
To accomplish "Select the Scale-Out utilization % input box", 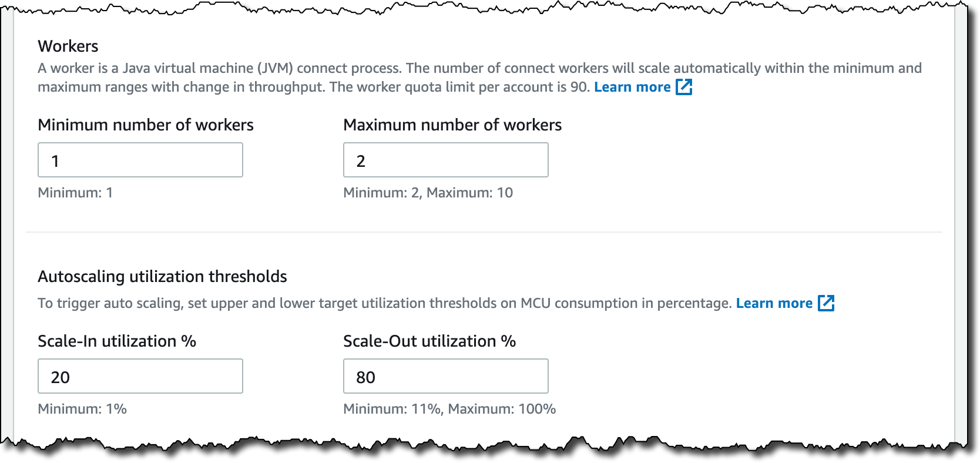I will coord(445,376).
